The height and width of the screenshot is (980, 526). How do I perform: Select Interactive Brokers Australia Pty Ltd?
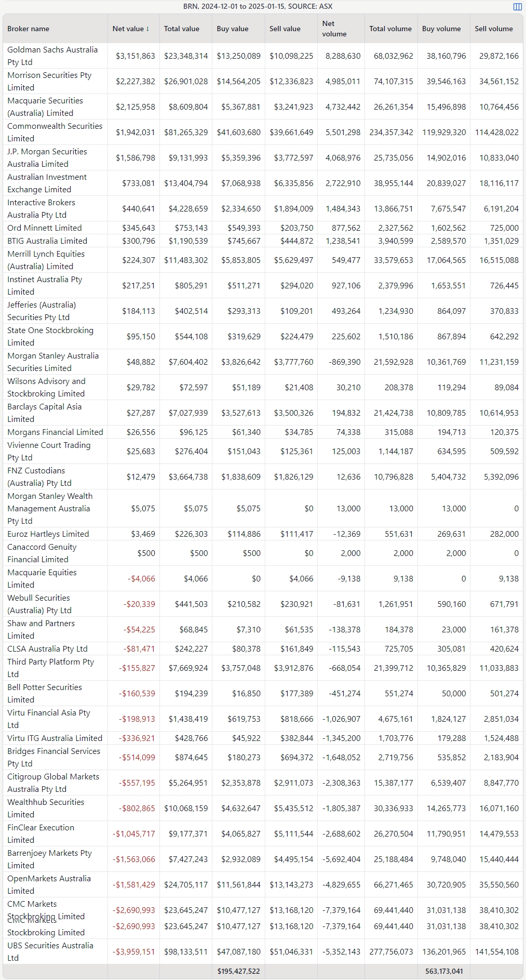coord(41,208)
